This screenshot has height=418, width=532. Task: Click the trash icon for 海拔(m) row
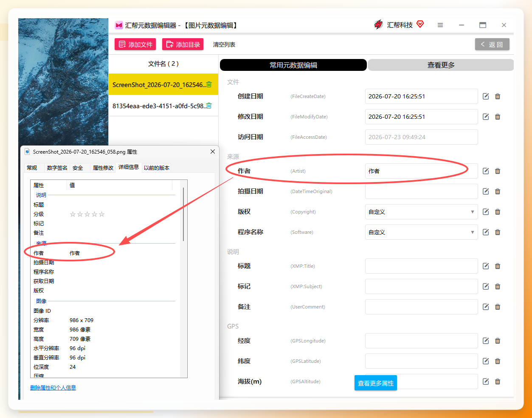(498, 382)
